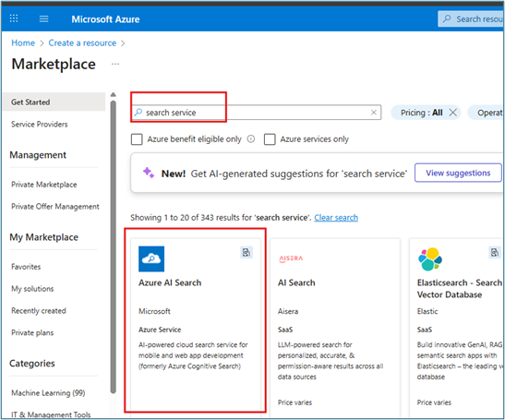This screenshot has width=505, height=420.
Task: Click the Aisera publisher text
Action: click(288, 311)
